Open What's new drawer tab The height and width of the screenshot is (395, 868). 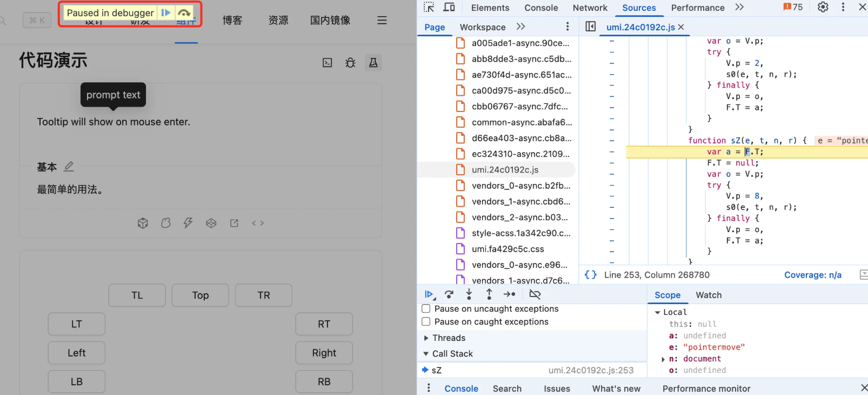[x=616, y=389]
